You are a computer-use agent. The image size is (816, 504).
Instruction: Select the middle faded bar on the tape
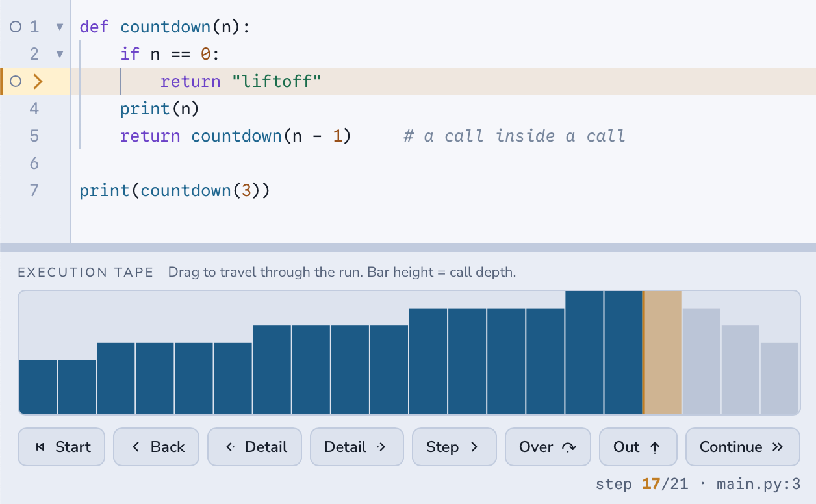tap(741, 370)
